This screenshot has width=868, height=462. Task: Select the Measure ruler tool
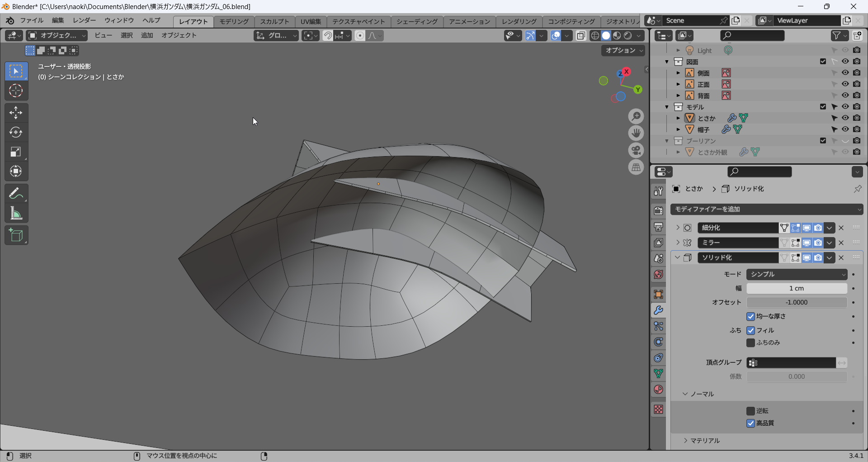pyautogui.click(x=16, y=213)
